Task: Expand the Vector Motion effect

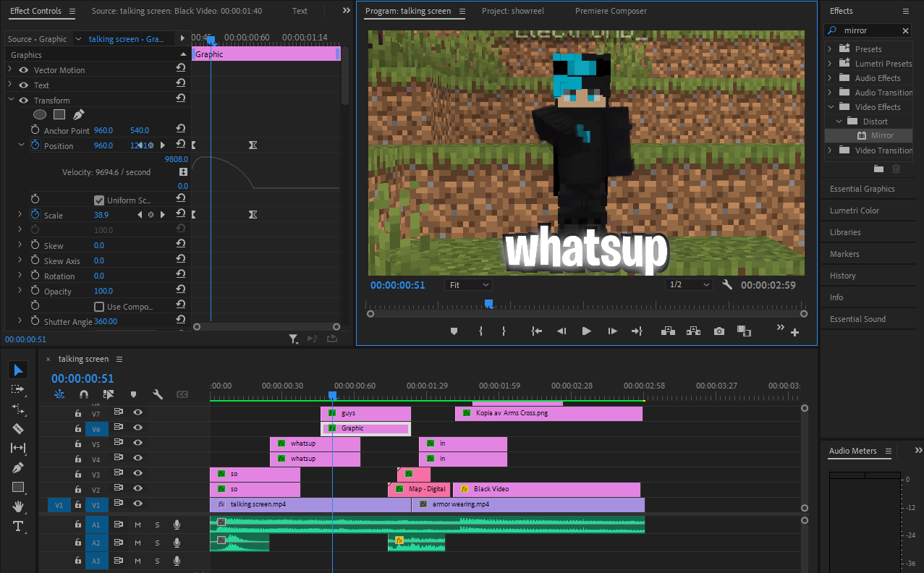Action: click(x=10, y=70)
